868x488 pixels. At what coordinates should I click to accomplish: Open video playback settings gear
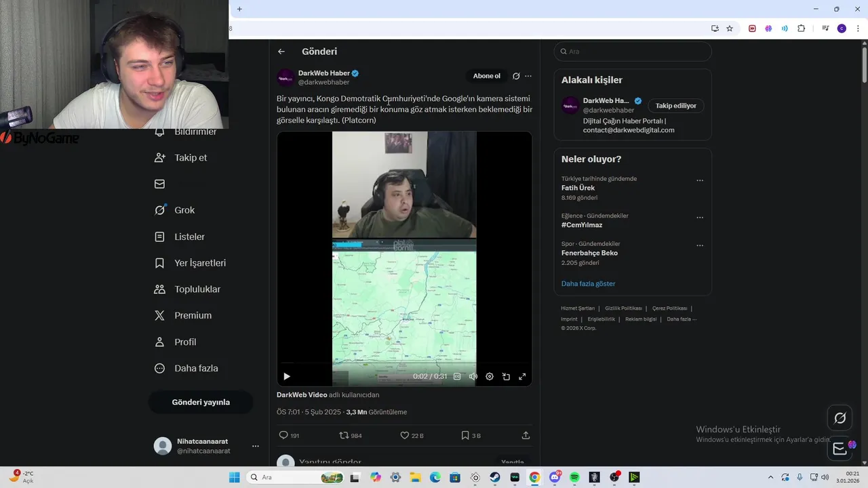click(490, 376)
